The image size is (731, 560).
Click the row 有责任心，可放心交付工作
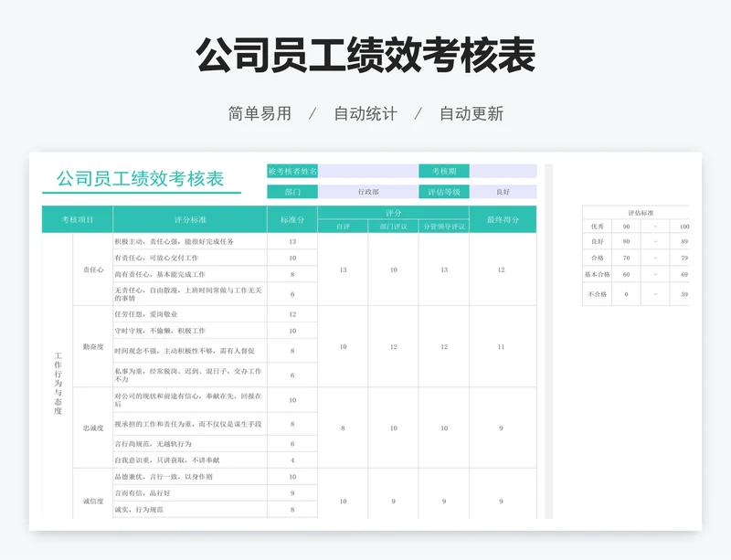(190, 258)
